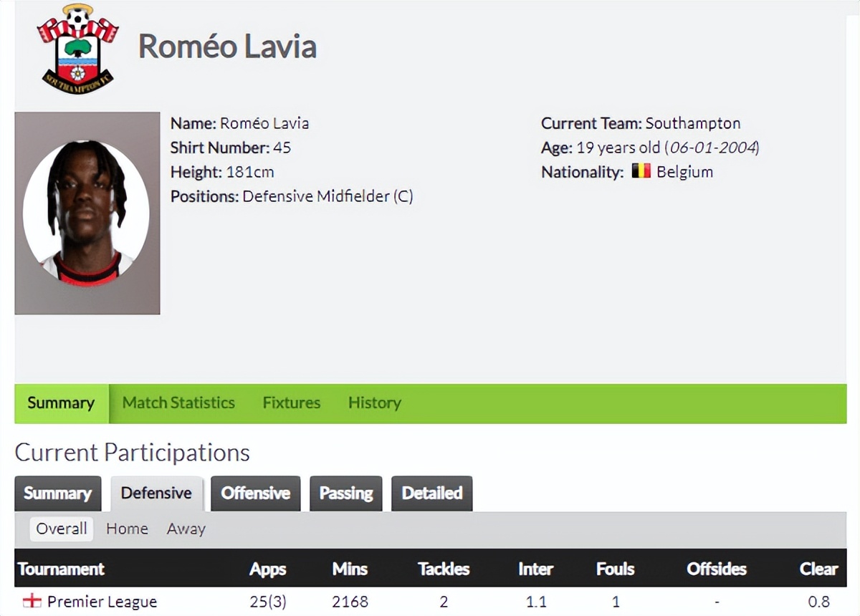Screen dimensions: 860x616
Task: Sort table by Mins column header
Action: coord(350,569)
